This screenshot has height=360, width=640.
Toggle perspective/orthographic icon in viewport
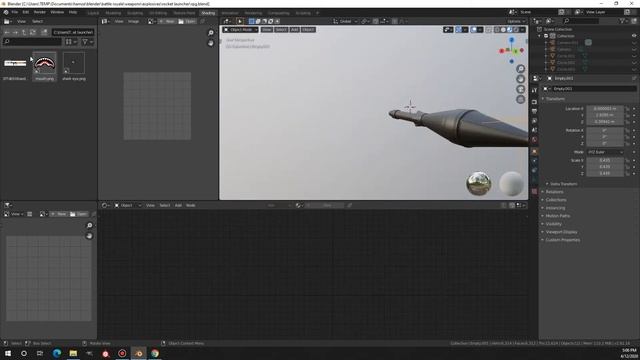click(520, 99)
